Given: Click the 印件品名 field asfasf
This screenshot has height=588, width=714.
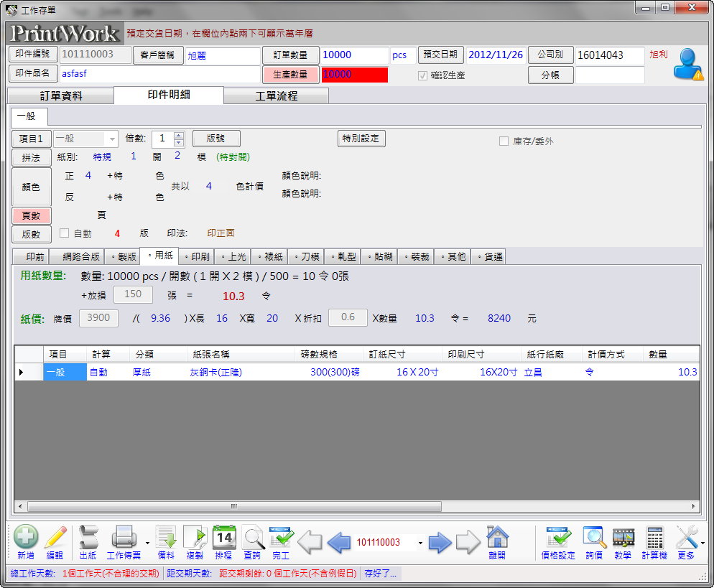Looking at the screenshot, I should tap(160, 74).
